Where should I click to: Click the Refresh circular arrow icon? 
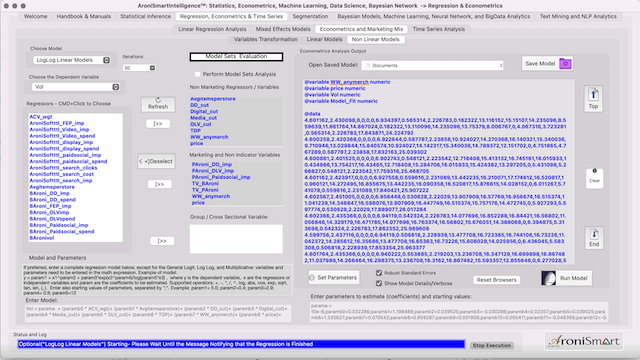[x=158, y=100]
